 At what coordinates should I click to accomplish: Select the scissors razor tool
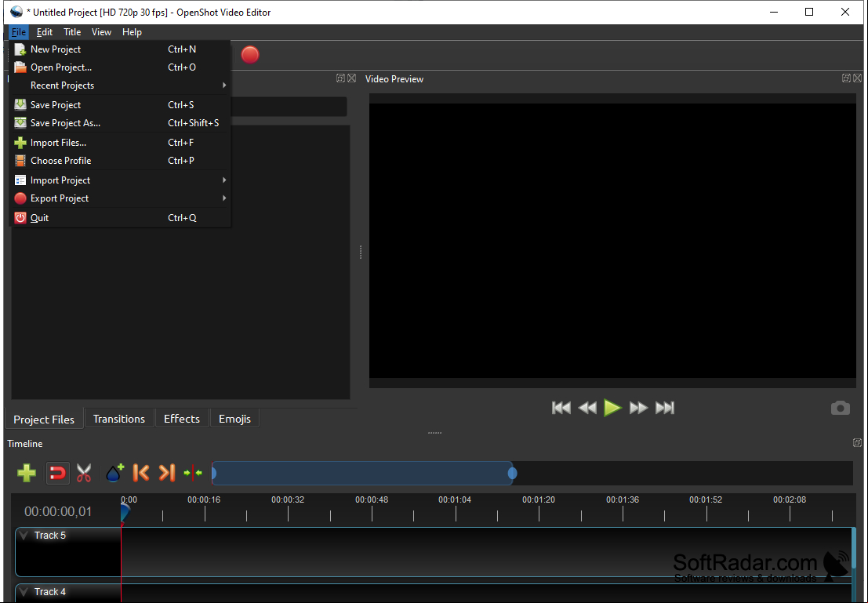84,474
